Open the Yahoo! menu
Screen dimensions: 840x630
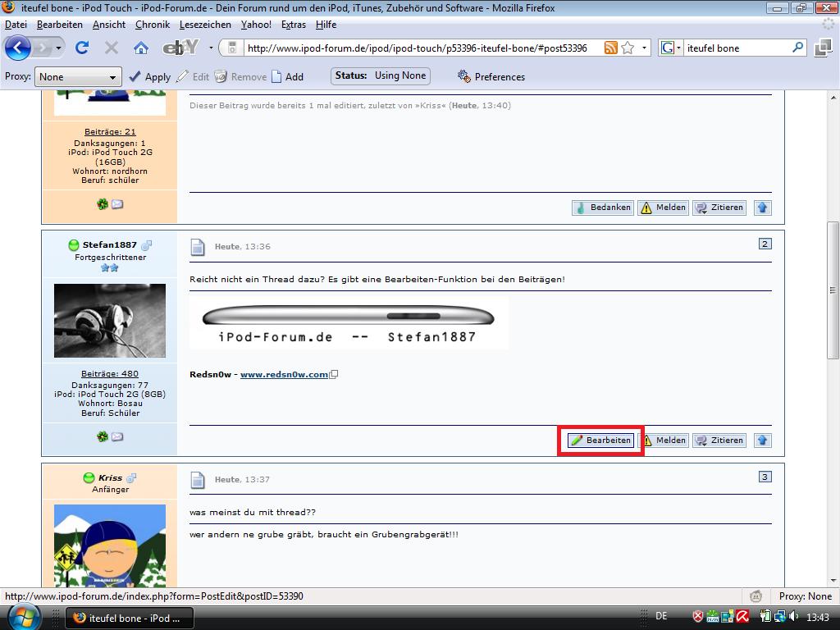pyautogui.click(x=256, y=25)
